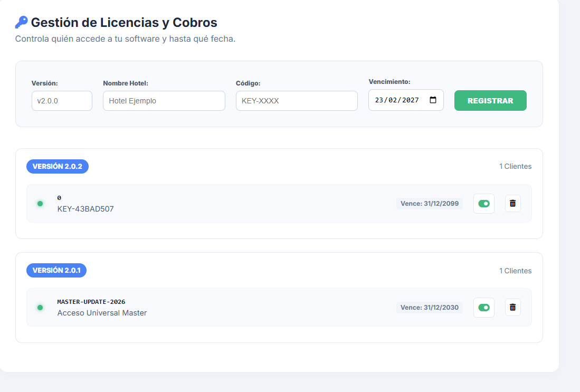This screenshot has height=392, width=580.
Task: Focus the Versión input field
Action: pyautogui.click(x=62, y=101)
